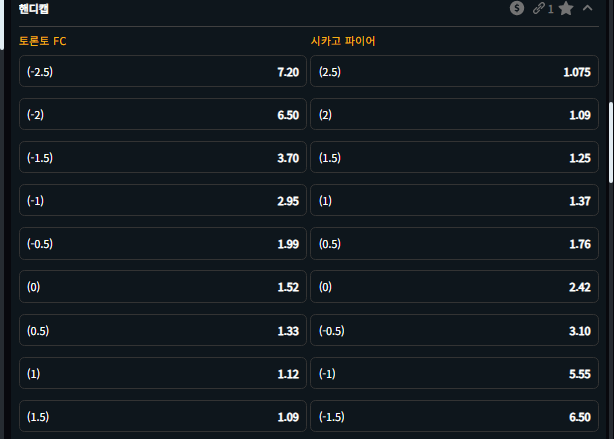Bet on Chicago Fire (1) at 1.37
Screen dimensions: 614x439
pyautogui.click(x=453, y=201)
